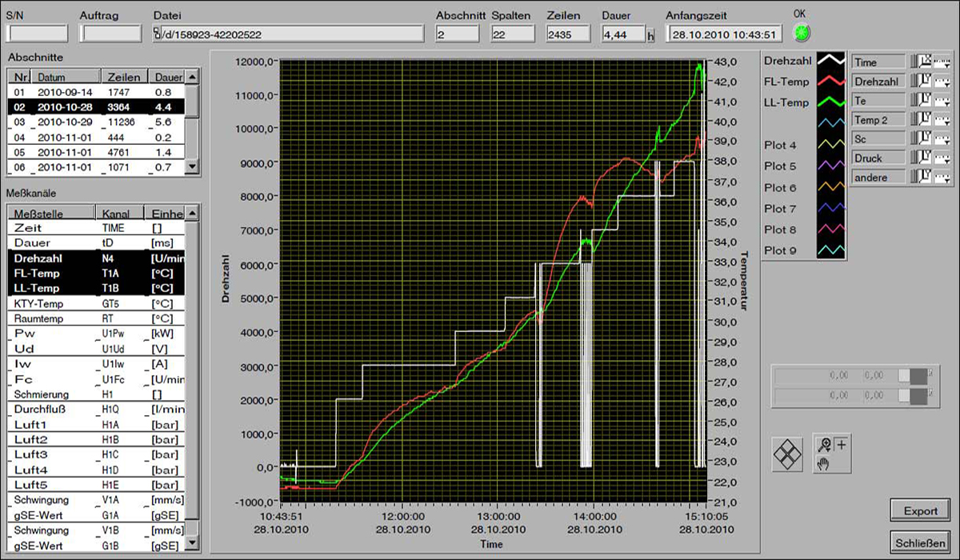
Task: Select the Raumtemp channel row
Action: (x=96, y=318)
